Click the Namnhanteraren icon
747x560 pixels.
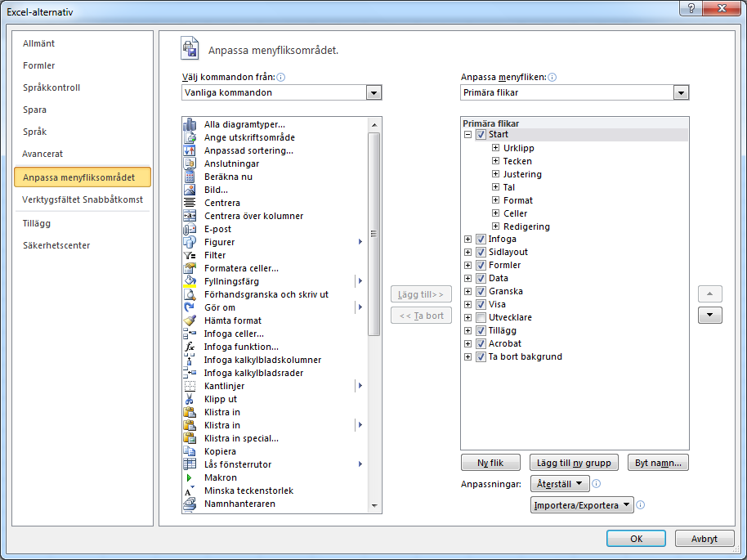[x=190, y=504]
